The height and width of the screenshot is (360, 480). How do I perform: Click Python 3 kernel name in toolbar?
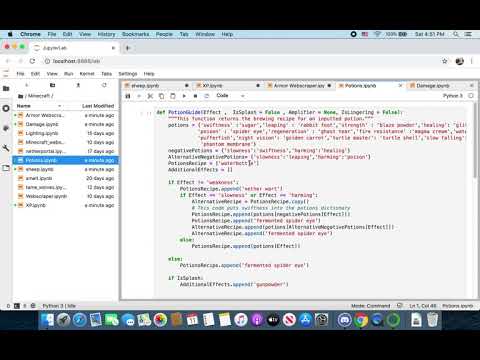(453, 96)
